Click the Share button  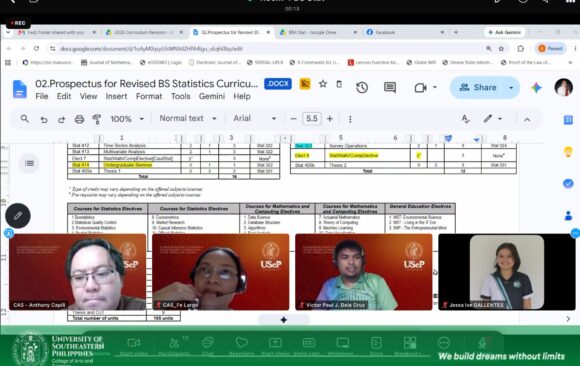pos(478,88)
